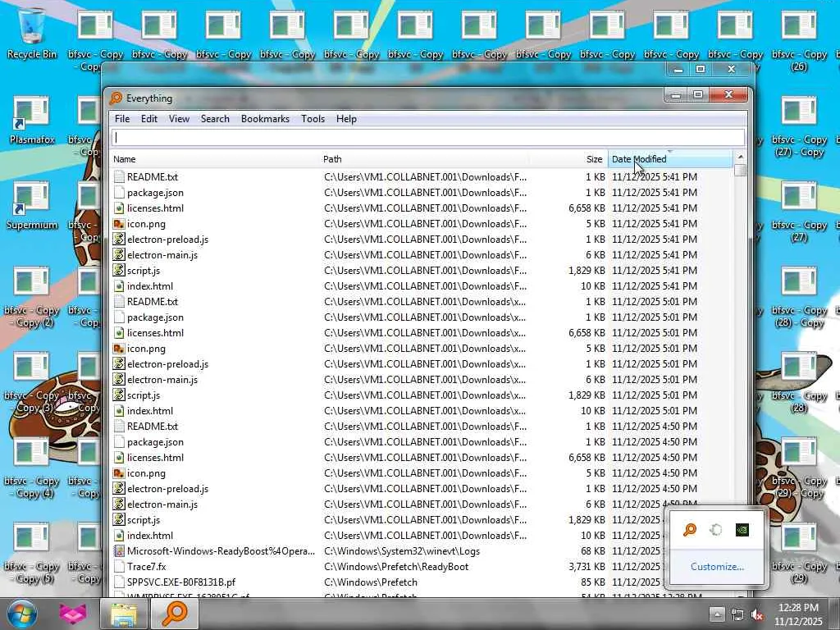The image size is (840, 630).
Task: Open the Search menu
Action: point(215,119)
